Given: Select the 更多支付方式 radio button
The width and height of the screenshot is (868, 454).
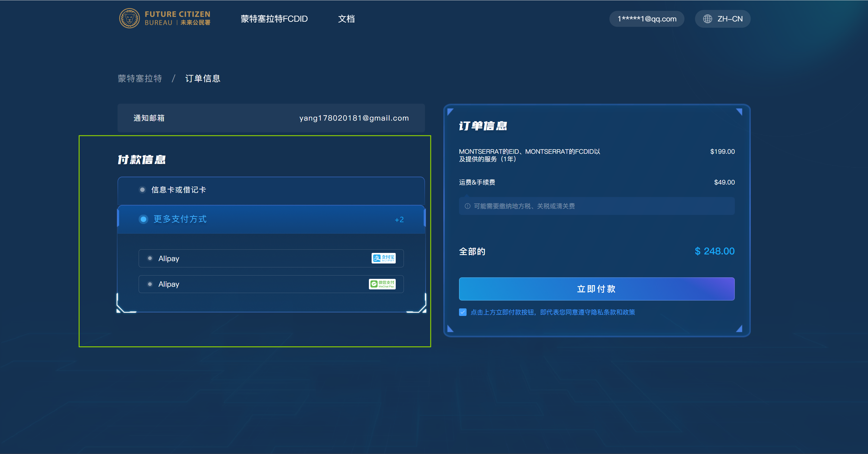Looking at the screenshot, I should point(143,219).
